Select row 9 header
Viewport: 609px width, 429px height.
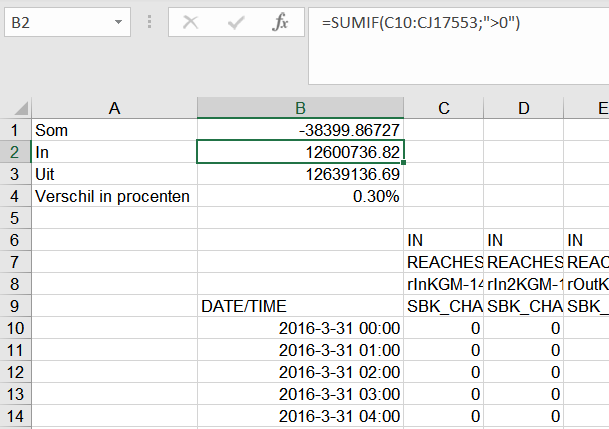(x=15, y=305)
